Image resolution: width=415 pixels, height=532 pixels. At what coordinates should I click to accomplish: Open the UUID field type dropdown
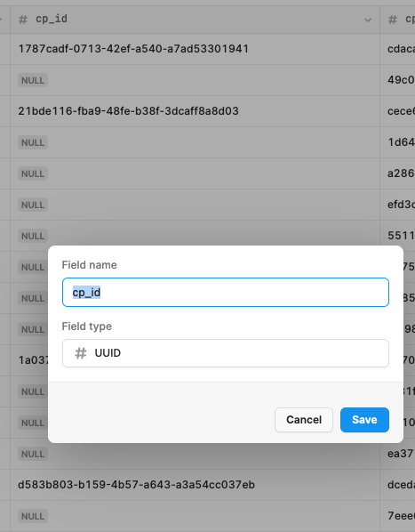(x=226, y=353)
